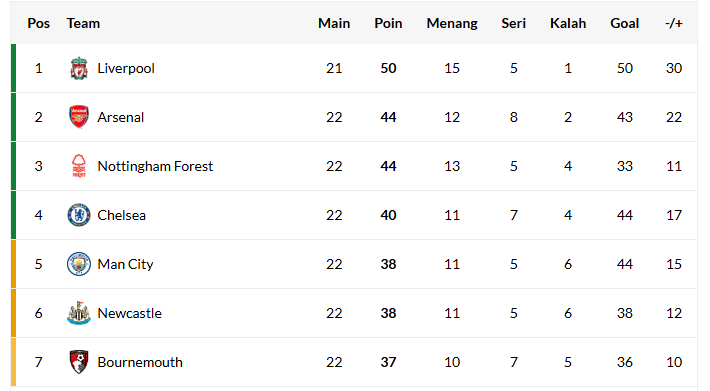Sort table by Poin column header

click(388, 23)
